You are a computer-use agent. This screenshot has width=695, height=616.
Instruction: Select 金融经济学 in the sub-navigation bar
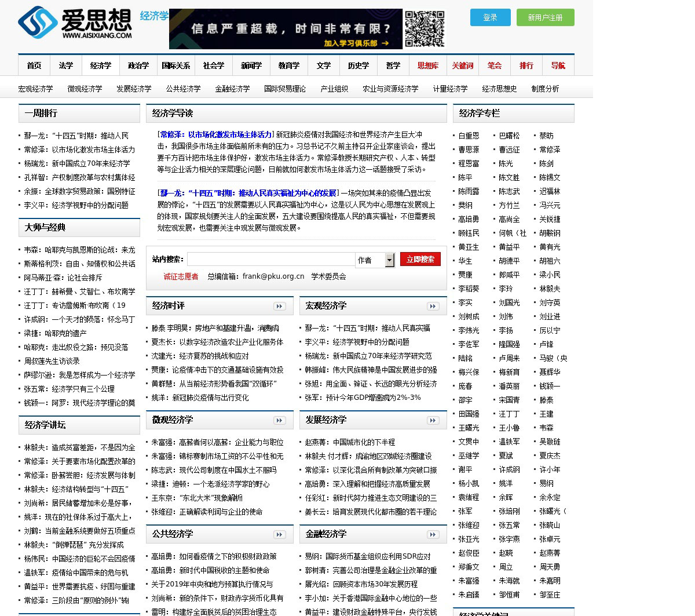[232, 89]
